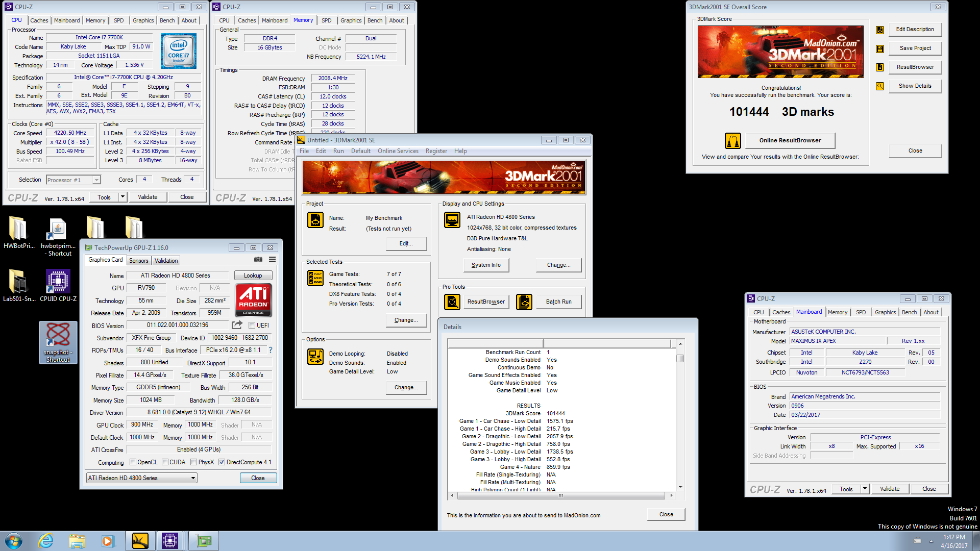This screenshot has width=980, height=551.
Task: Click the System Info button
Action: tap(486, 265)
